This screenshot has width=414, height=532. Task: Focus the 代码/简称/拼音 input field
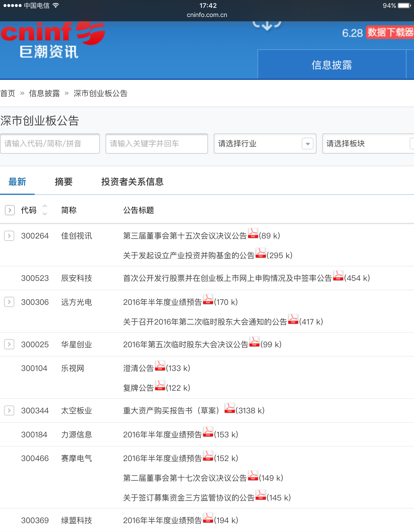[x=50, y=144]
